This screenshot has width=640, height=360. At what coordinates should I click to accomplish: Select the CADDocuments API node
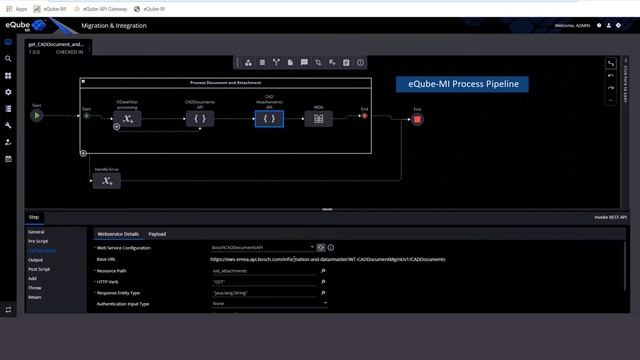pyautogui.click(x=200, y=119)
